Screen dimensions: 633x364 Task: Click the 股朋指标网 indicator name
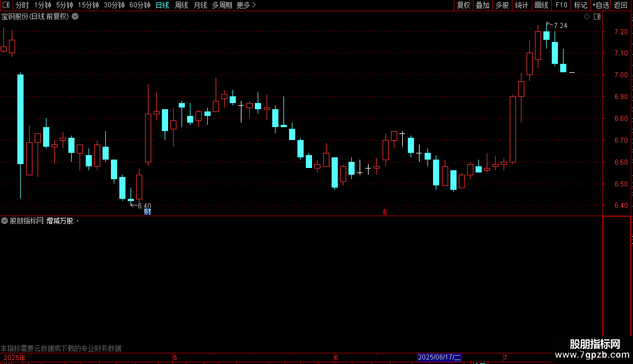pyautogui.click(x=27, y=221)
